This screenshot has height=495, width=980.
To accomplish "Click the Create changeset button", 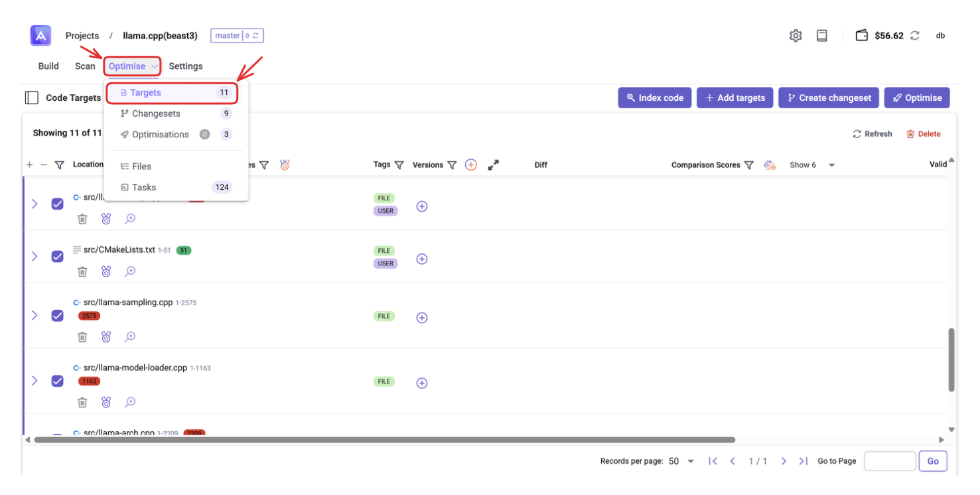I will 829,98.
